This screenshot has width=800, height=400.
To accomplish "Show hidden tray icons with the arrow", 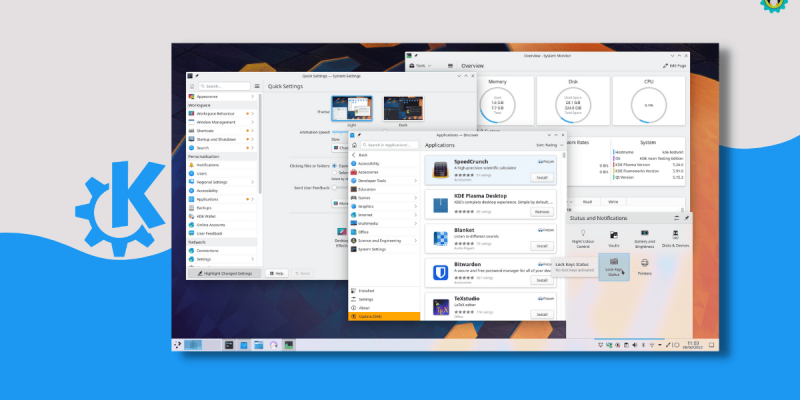I will pos(660,345).
